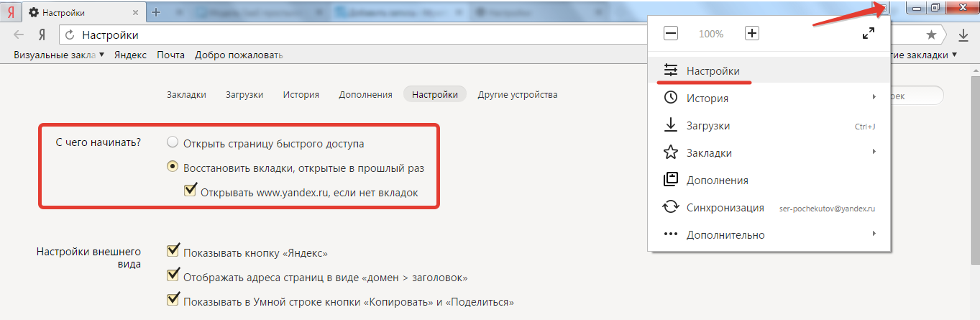Open a new tab with plus button

(156, 13)
